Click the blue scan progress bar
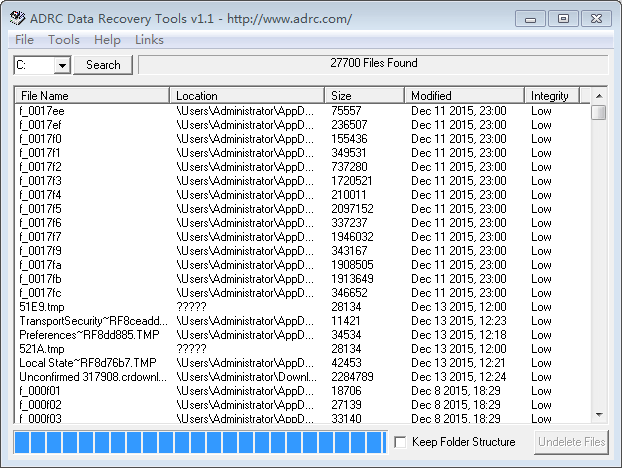This screenshot has width=622, height=468. [200, 442]
